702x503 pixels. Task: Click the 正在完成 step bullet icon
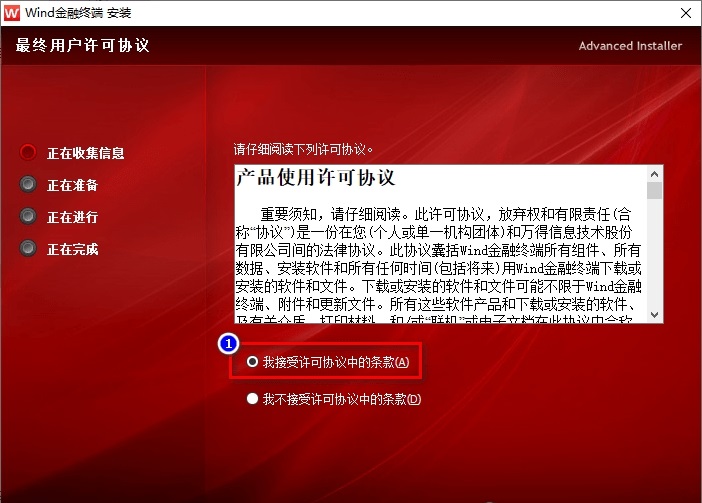tap(28, 249)
